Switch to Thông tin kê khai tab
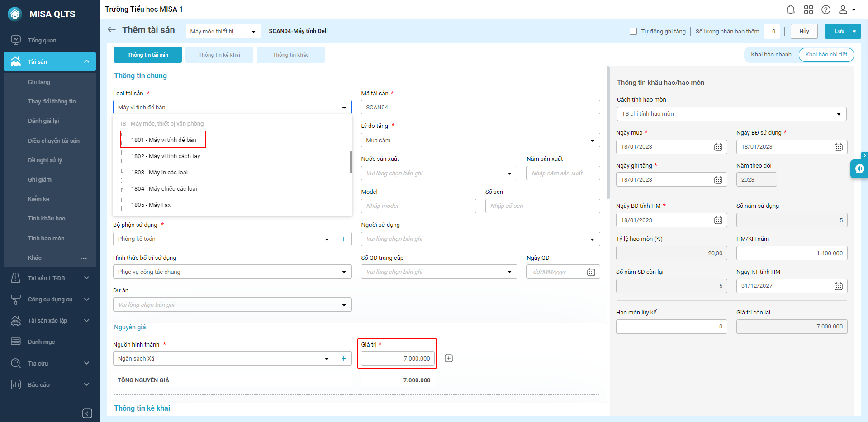The height and width of the screenshot is (422, 868). click(219, 55)
